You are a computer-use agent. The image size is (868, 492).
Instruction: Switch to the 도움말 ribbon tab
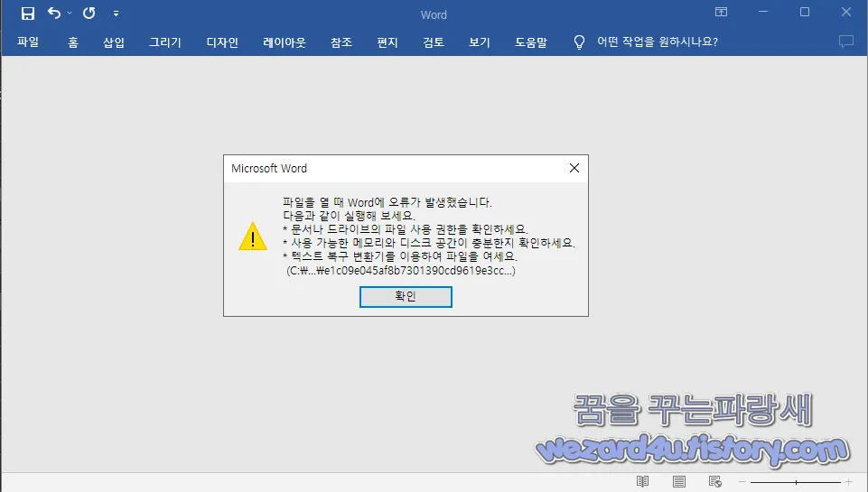(531, 42)
